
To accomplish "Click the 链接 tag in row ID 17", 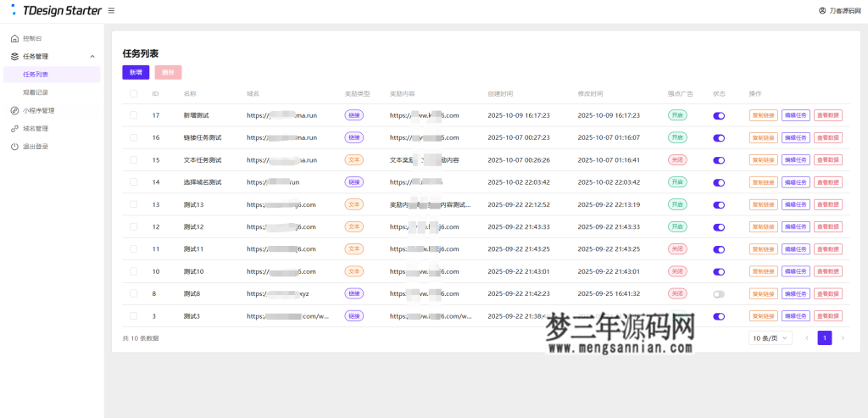I will [x=353, y=115].
